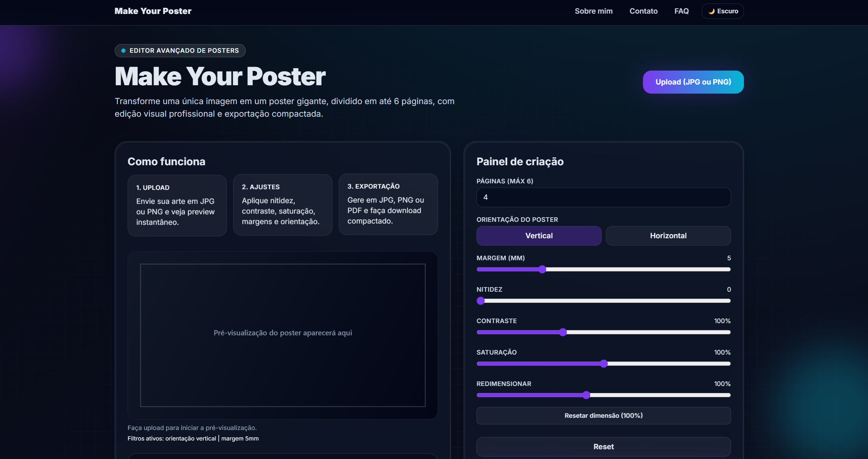Click Resetar dimensão (100%) button
868x459 pixels.
[x=603, y=416]
